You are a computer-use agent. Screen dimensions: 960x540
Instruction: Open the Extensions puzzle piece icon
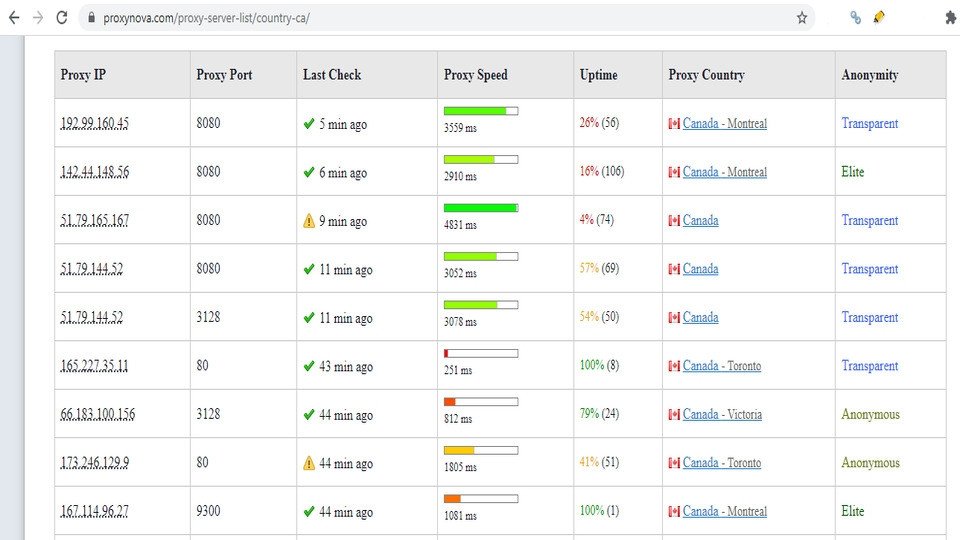click(949, 17)
